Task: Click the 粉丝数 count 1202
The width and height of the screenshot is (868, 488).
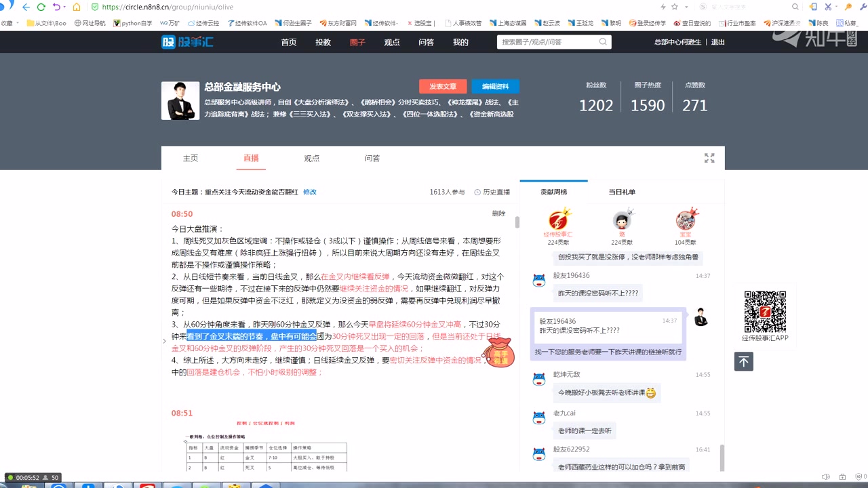Action: 596,105
